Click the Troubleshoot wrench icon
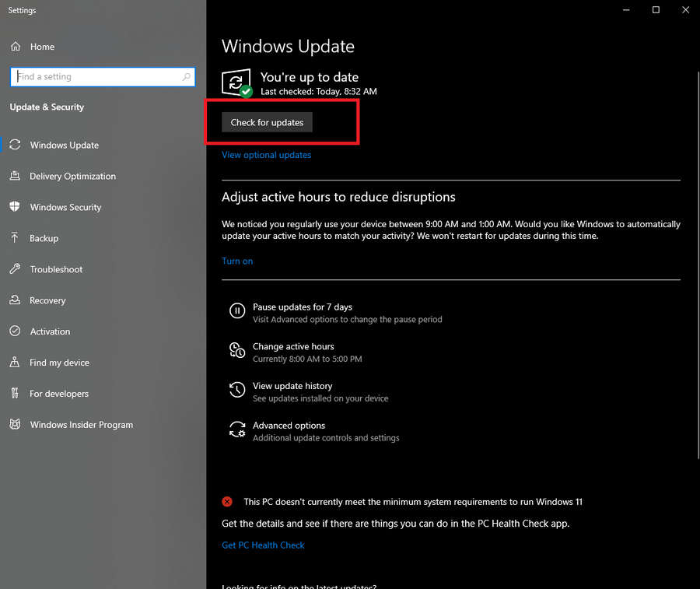This screenshot has width=700, height=589. [x=16, y=268]
